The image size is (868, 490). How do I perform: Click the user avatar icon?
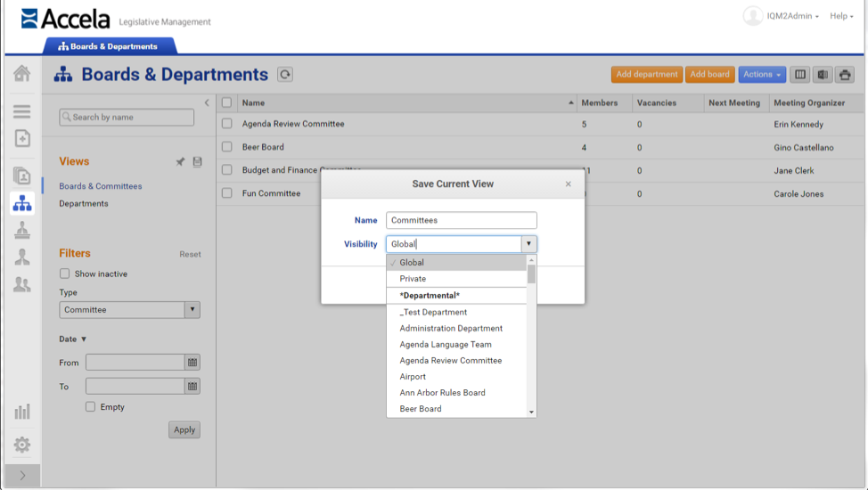pos(752,15)
